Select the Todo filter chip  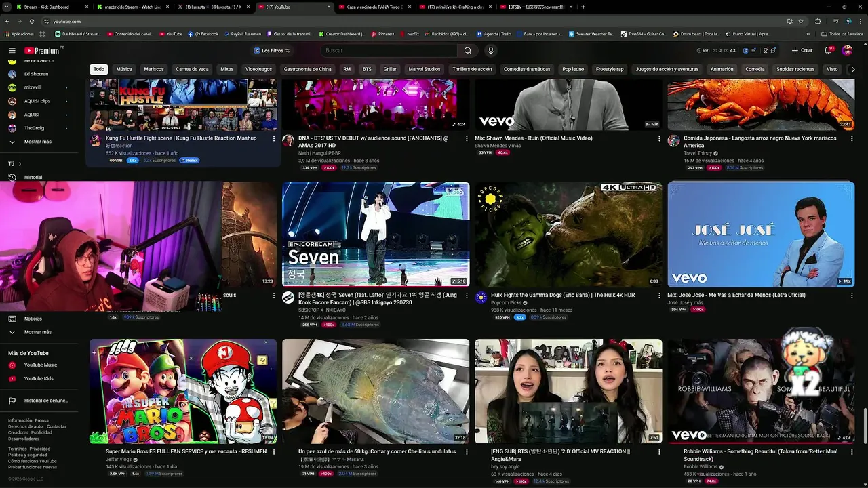99,69
